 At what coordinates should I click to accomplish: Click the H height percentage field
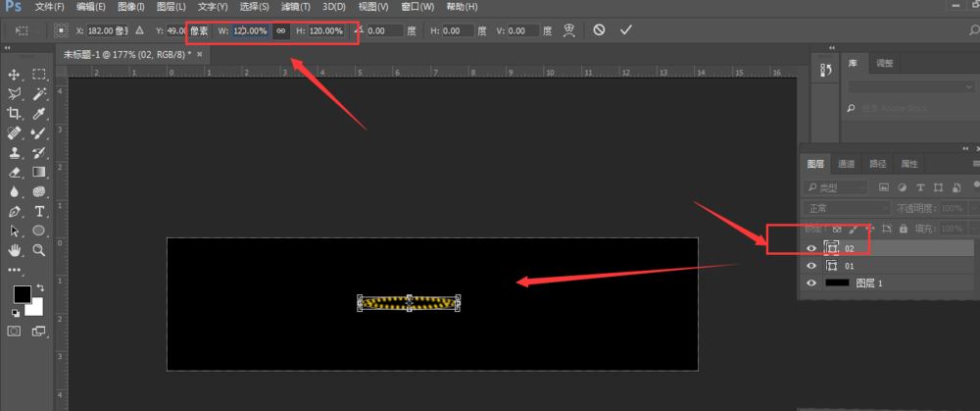[x=326, y=30]
